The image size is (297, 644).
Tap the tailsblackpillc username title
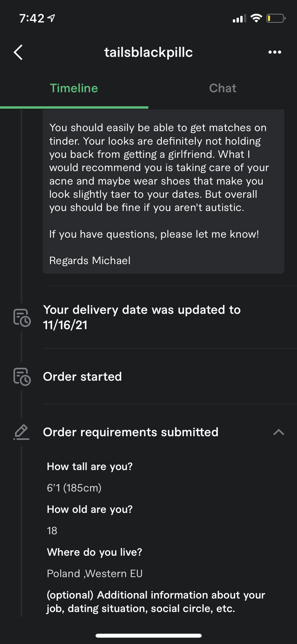click(148, 52)
